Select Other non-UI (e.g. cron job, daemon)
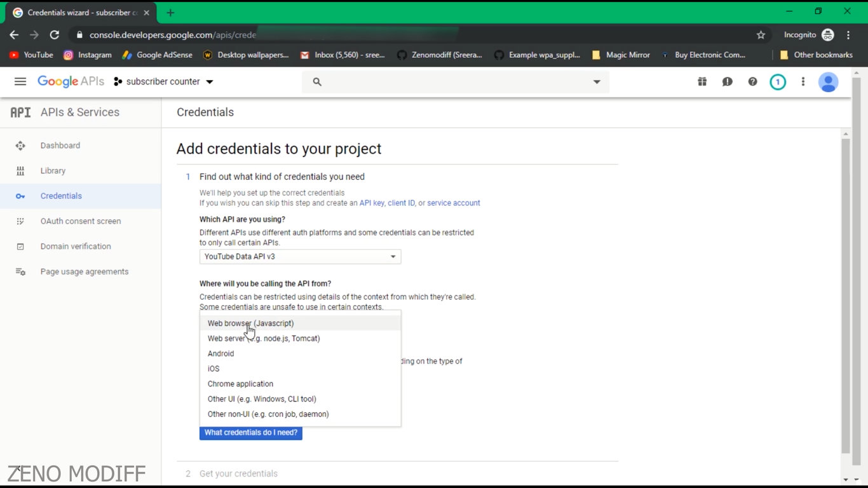 (300, 414)
